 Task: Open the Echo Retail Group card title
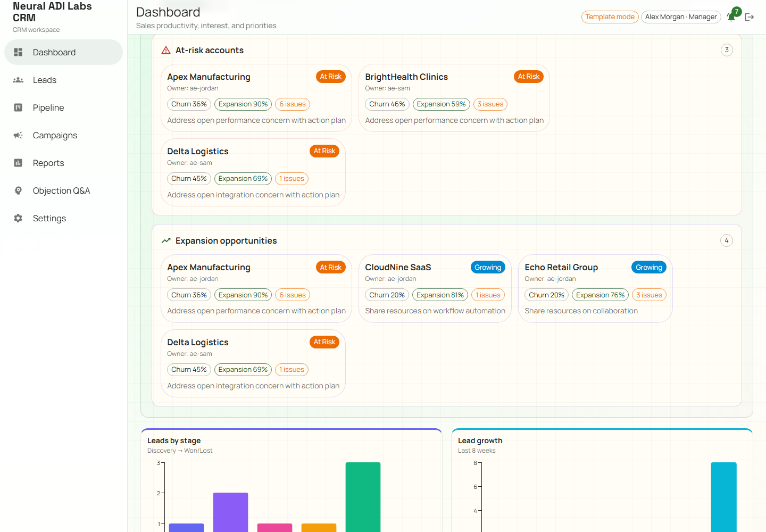(x=561, y=267)
